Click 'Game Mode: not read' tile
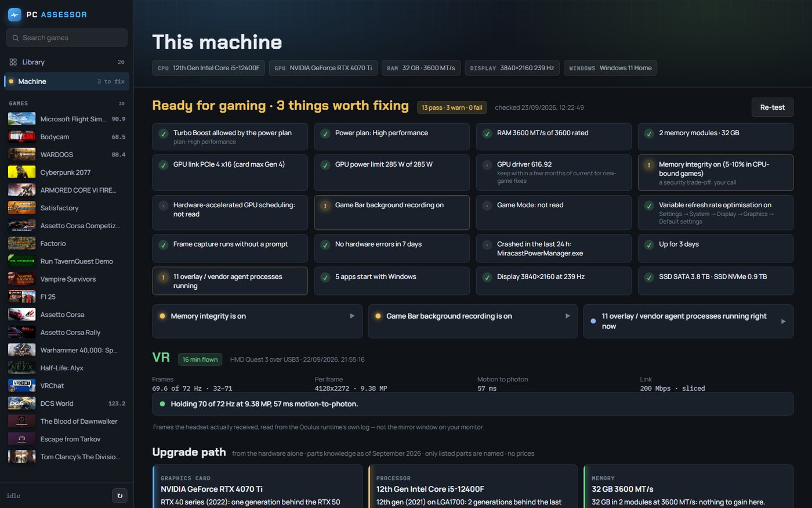This screenshot has width=812, height=508. click(x=553, y=212)
